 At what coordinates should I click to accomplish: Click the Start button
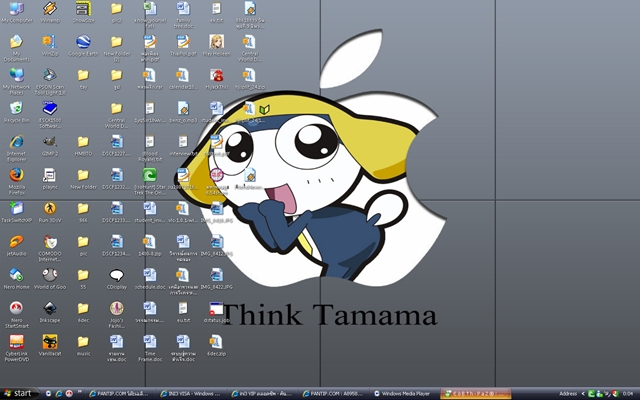pos(19,393)
